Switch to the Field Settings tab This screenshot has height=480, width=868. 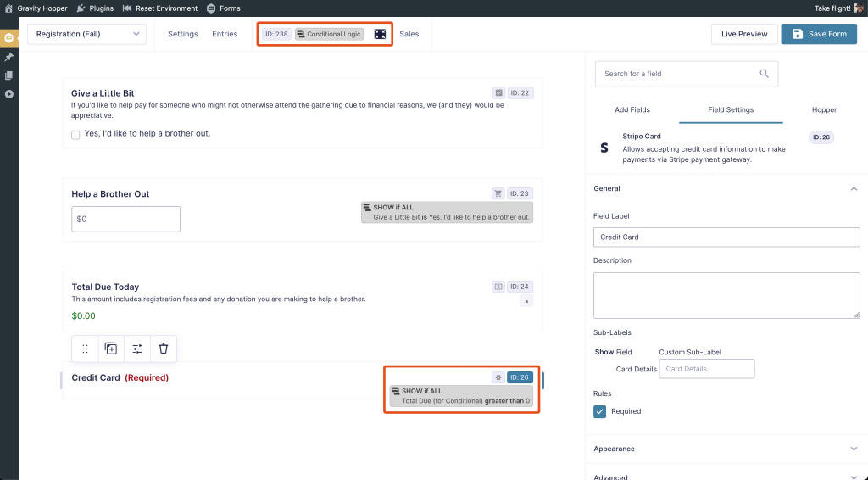pyautogui.click(x=731, y=109)
